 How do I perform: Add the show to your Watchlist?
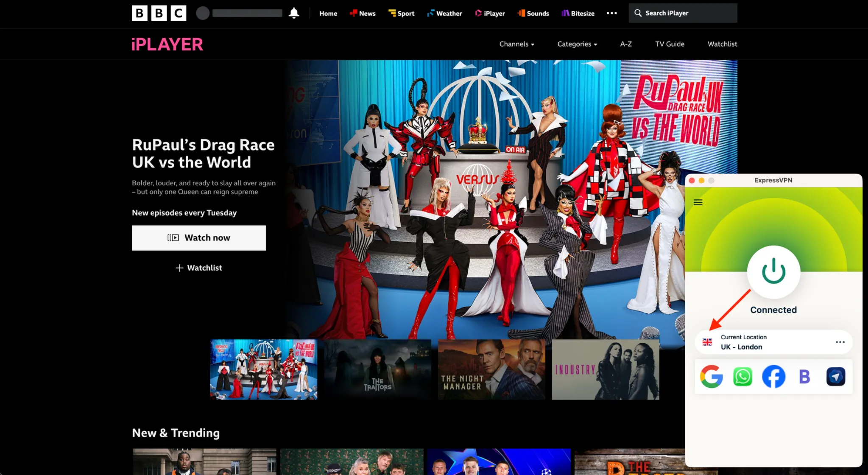pos(198,268)
